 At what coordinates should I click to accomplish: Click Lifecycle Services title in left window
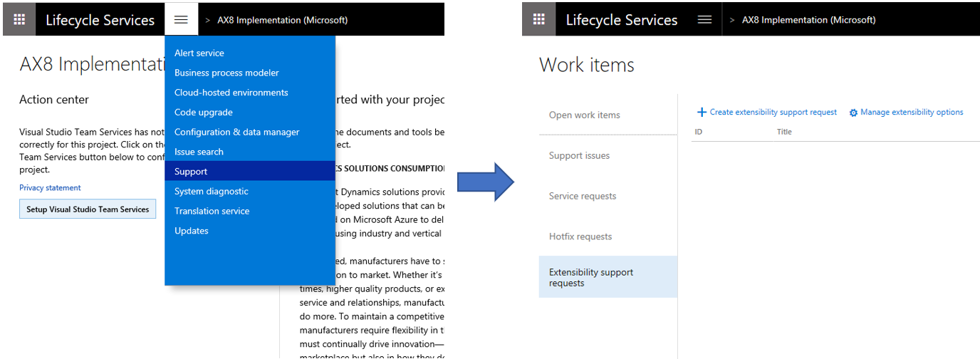point(100,20)
